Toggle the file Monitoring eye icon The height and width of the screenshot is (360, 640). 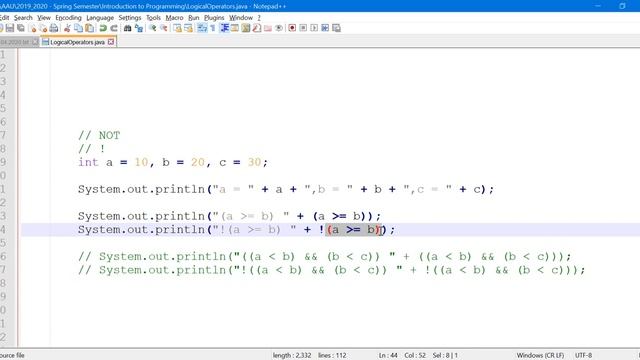(279, 28)
